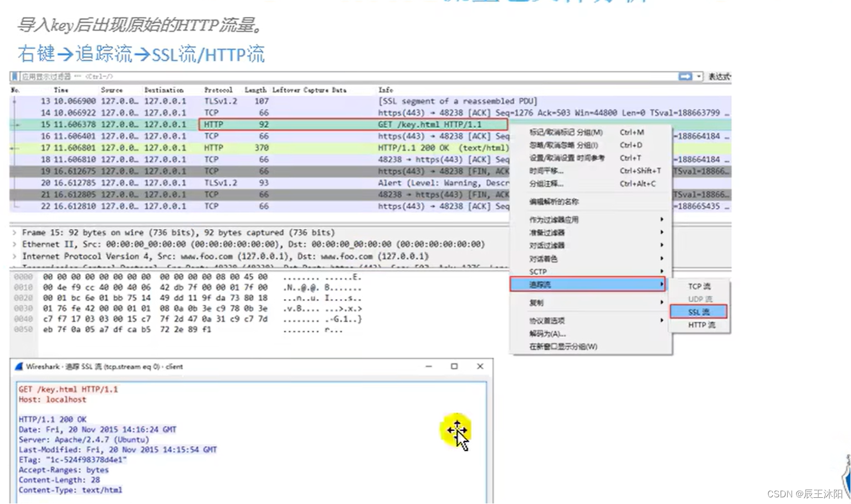The image size is (851, 504).
Task: Sort by the Time column header
Action: 61,90
